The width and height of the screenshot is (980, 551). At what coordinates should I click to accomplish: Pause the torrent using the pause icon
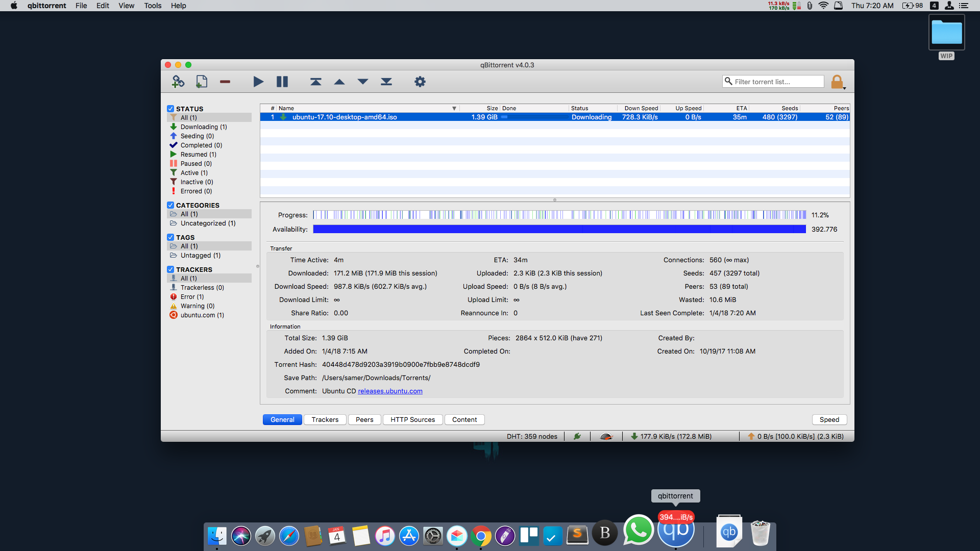tap(282, 82)
